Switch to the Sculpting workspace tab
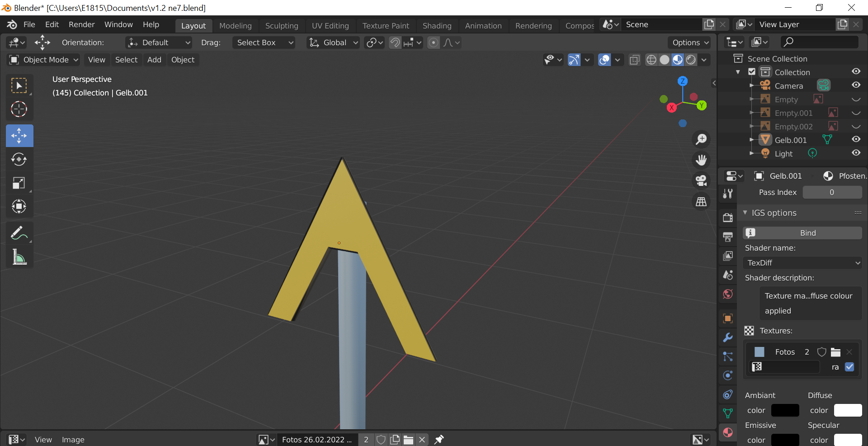The image size is (868, 446). [x=281, y=26]
